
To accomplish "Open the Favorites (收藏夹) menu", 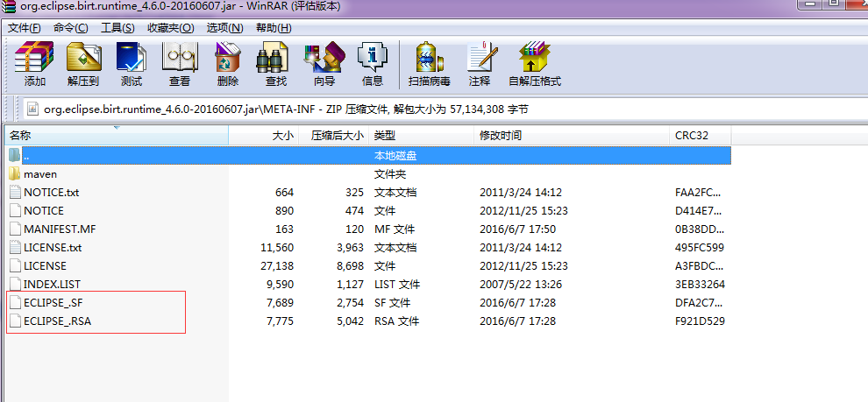I will (170, 28).
